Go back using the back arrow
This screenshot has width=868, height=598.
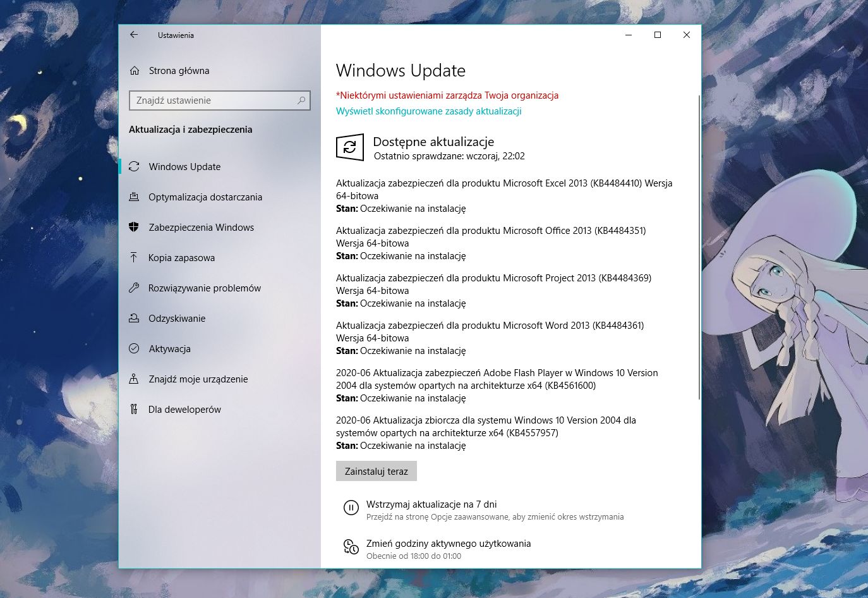tap(134, 35)
